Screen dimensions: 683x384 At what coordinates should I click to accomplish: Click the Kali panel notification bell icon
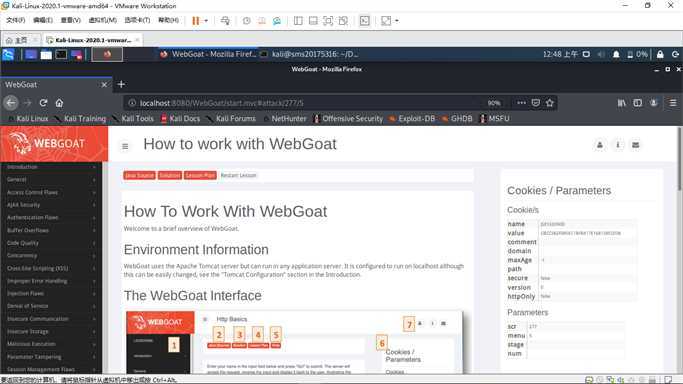tap(616, 54)
